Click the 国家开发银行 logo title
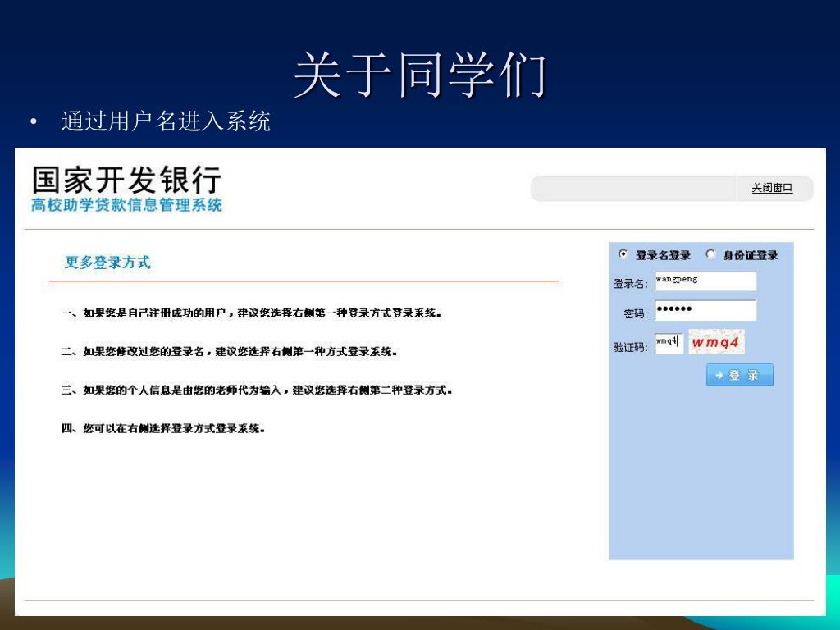The height and width of the screenshot is (630, 840). [126, 180]
